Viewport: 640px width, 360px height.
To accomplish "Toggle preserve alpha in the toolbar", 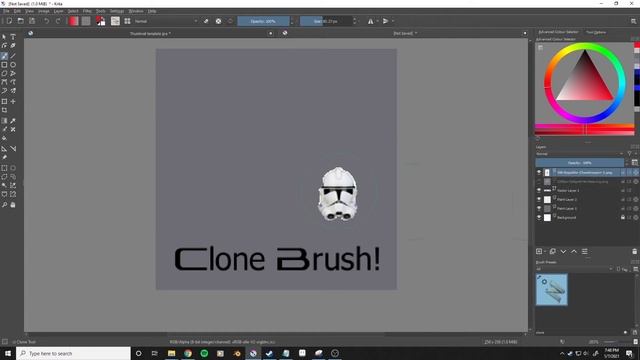I will pyautogui.click(x=218, y=21).
